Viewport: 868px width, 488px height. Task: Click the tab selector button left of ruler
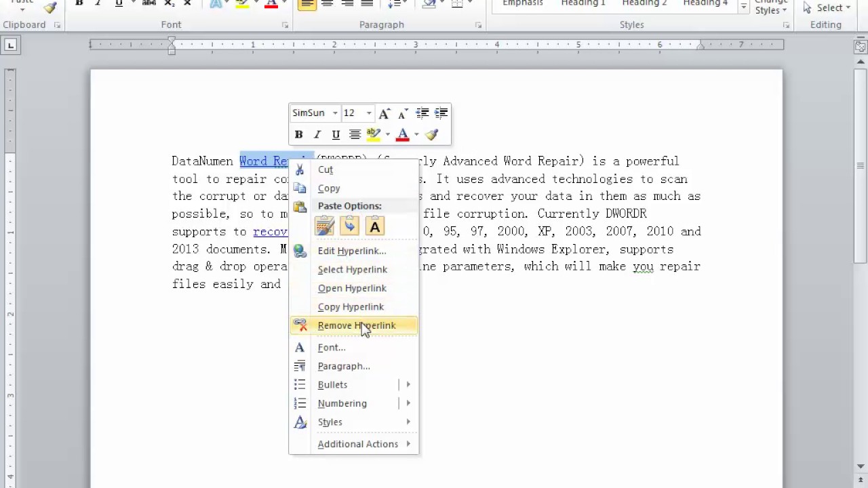pos(11,45)
